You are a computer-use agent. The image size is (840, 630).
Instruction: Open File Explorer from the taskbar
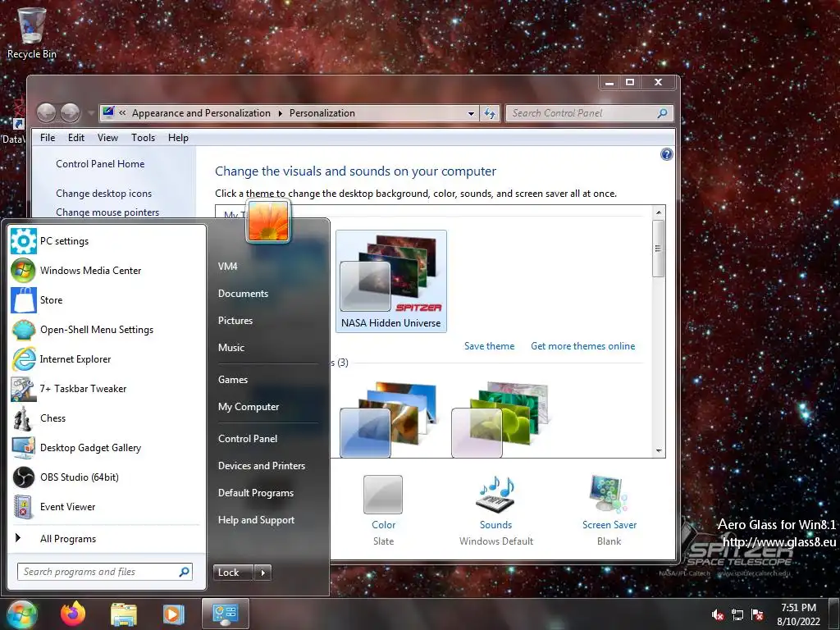tap(124, 614)
